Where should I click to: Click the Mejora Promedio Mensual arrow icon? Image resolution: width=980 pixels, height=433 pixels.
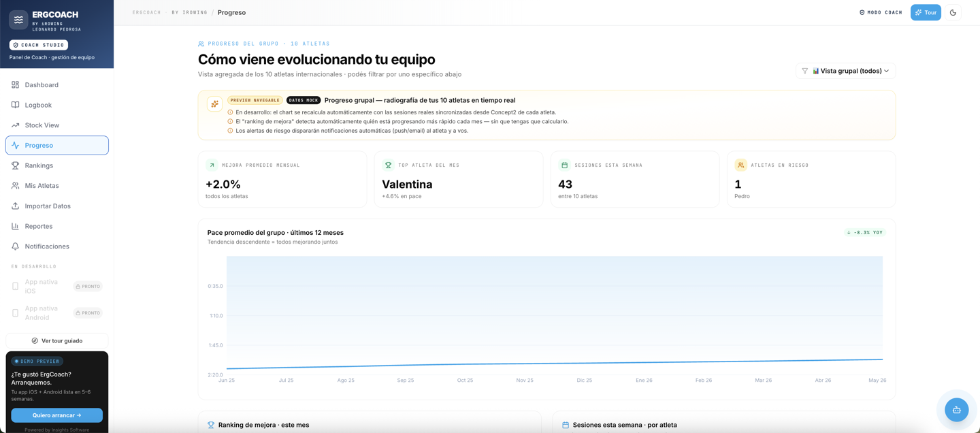[212, 165]
